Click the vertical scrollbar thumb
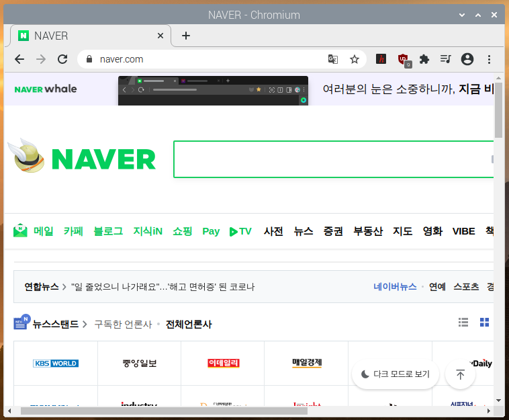Viewport: 509px width, 420px height. tap(498, 110)
